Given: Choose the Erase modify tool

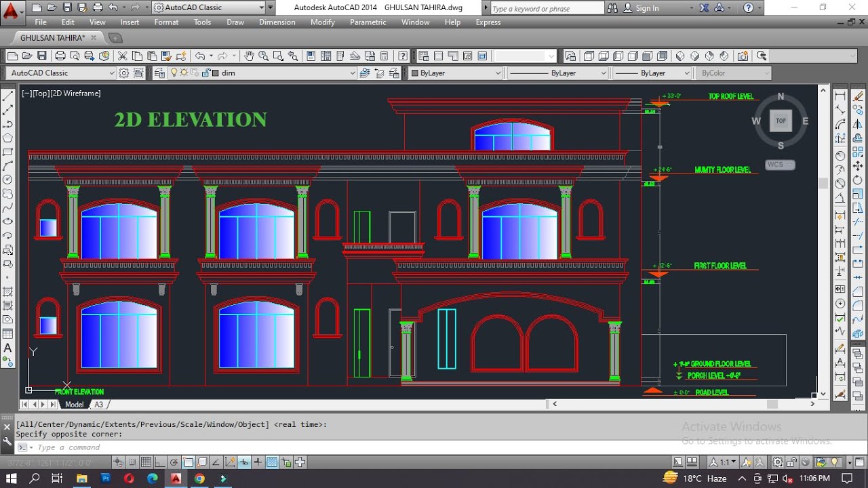Looking at the screenshot, I should click(x=858, y=96).
